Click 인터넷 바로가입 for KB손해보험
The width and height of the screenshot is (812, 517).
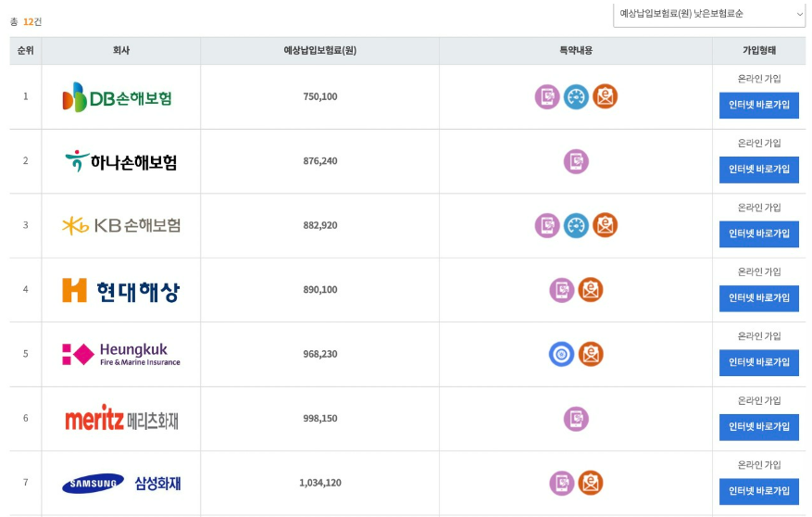[758, 233]
